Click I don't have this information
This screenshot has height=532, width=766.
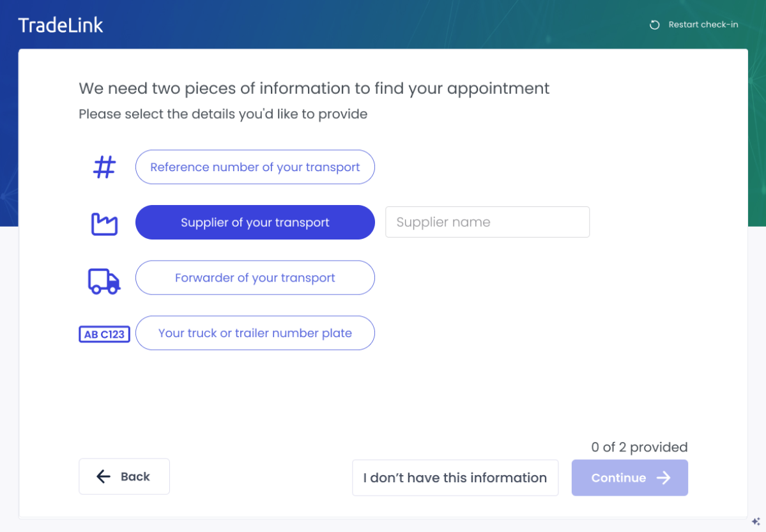[x=455, y=478]
